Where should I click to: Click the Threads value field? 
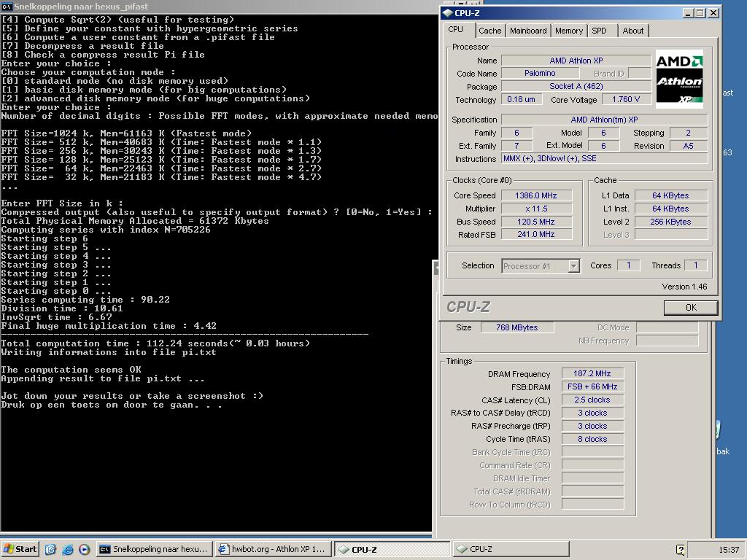695,265
